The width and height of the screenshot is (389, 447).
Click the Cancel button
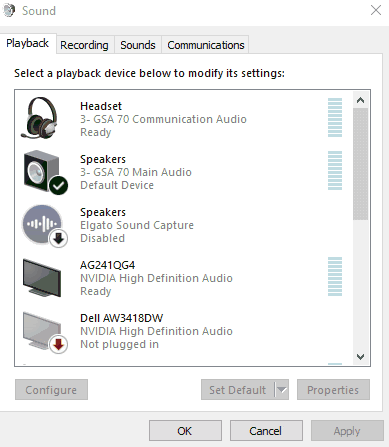pyautogui.click(x=266, y=431)
